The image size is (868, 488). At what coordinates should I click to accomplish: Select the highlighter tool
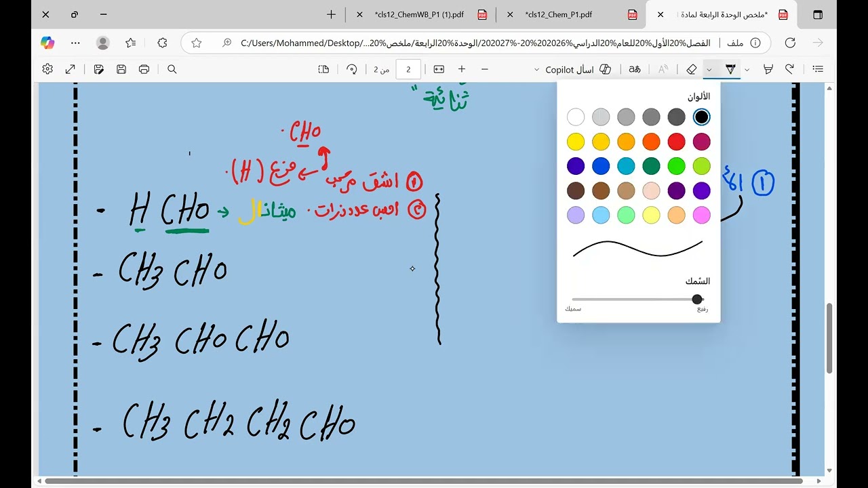click(x=768, y=69)
